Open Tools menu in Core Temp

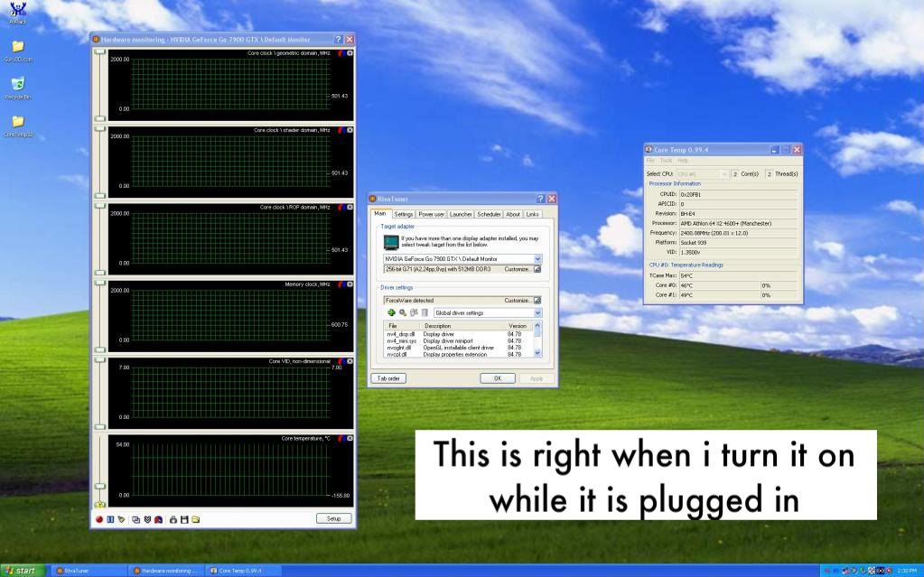tap(666, 161)
